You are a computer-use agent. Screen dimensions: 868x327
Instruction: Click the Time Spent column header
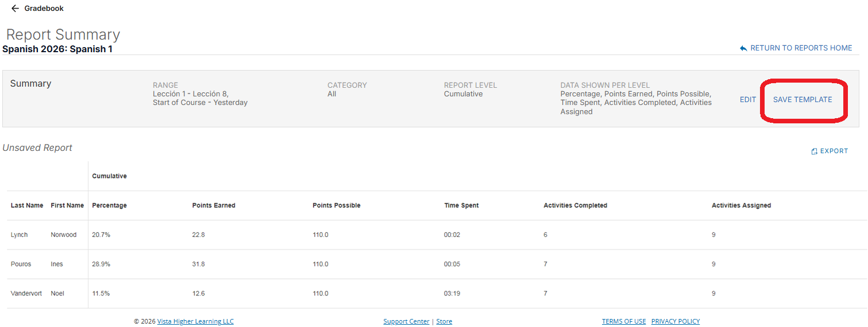(461, 205)
